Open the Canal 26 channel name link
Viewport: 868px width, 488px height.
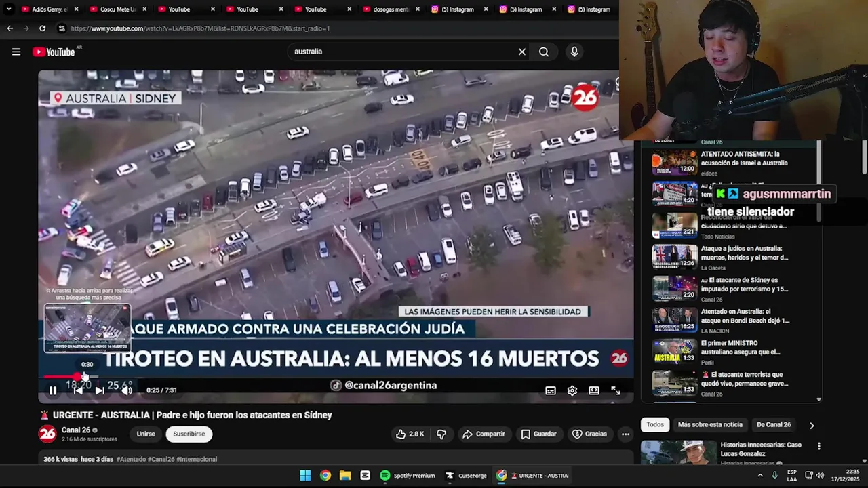pos(76,430)
